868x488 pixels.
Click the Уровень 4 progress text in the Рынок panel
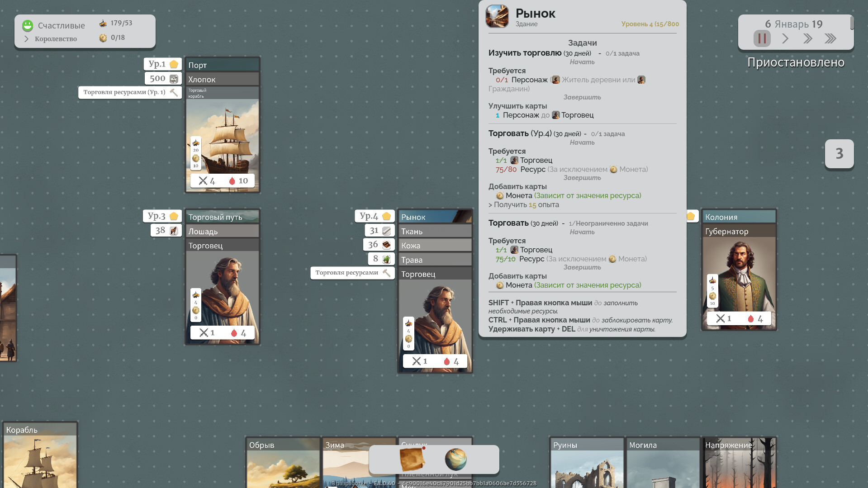[650, 24]
